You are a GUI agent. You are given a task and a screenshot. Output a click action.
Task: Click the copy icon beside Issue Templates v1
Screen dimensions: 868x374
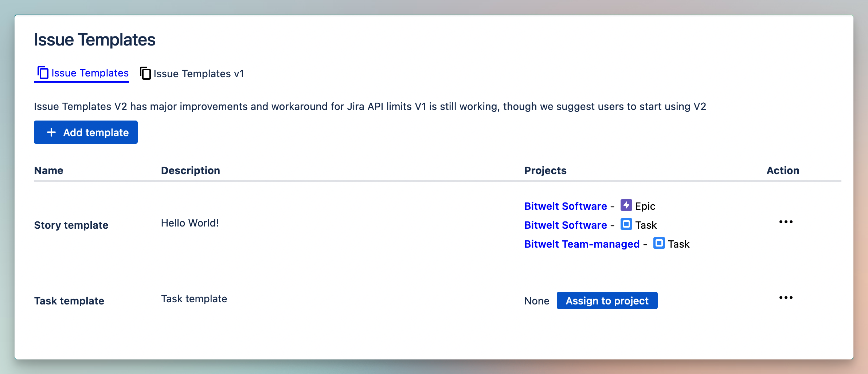145,73
